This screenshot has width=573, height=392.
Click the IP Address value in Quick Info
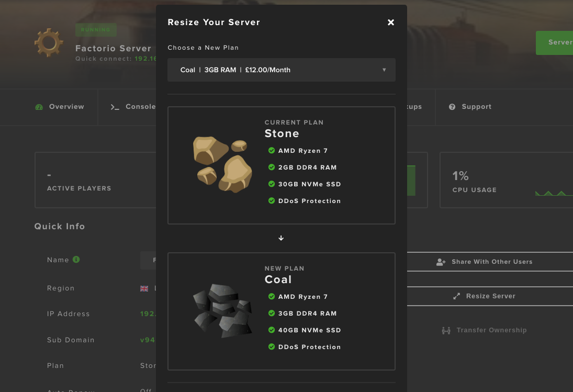click(148, 314)
